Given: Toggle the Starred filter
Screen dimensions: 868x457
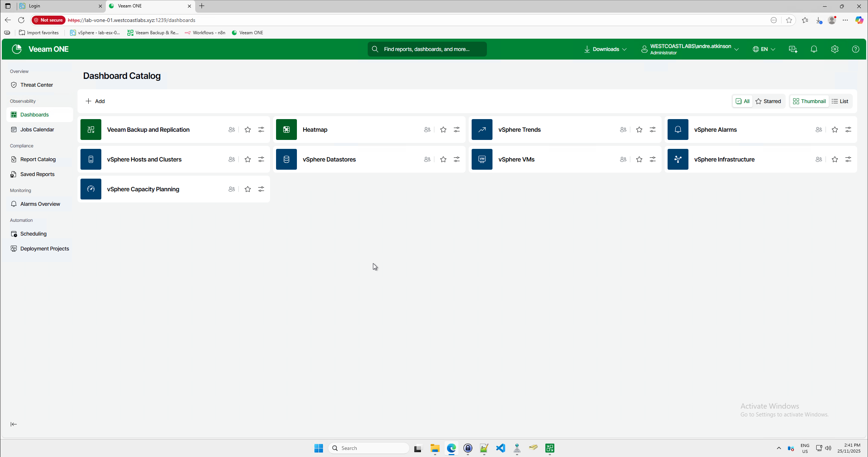Looking at the screenshot, I should [x=768, y=101].
